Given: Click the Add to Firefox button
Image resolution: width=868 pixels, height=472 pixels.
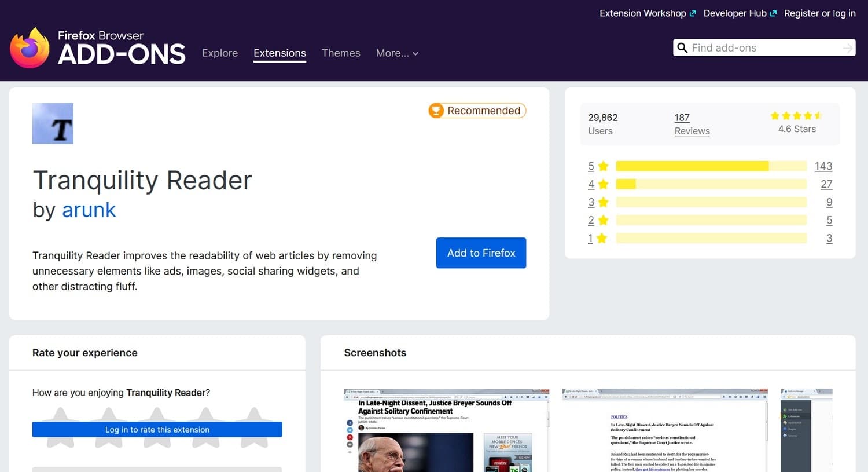Looking at the screenshot, I should click(481, 253).
